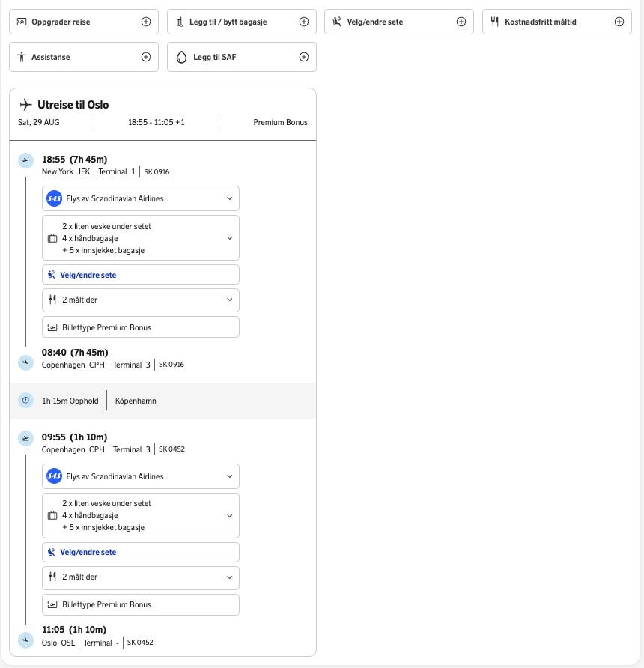Screen dimensions: 644x668
Task: Click clock icon beside 1h 15m Opphold
Action: 25,401
